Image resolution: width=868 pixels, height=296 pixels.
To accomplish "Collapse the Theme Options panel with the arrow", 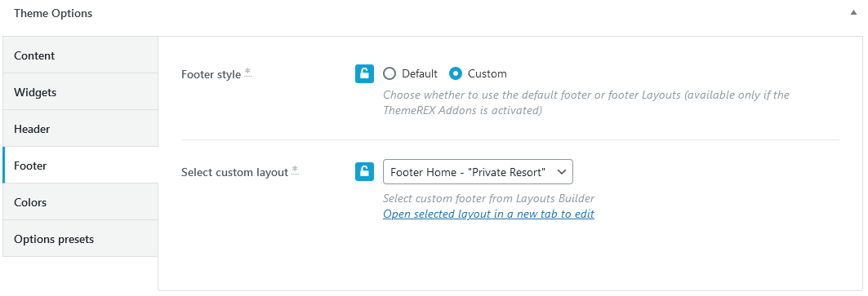I will click(853, 13).
